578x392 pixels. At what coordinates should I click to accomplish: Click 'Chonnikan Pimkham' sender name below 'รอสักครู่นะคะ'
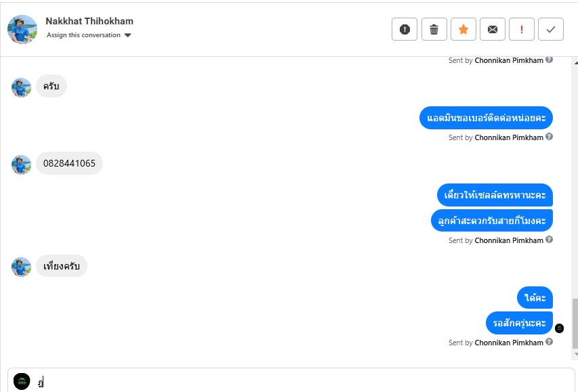click(x=509, y=343)
